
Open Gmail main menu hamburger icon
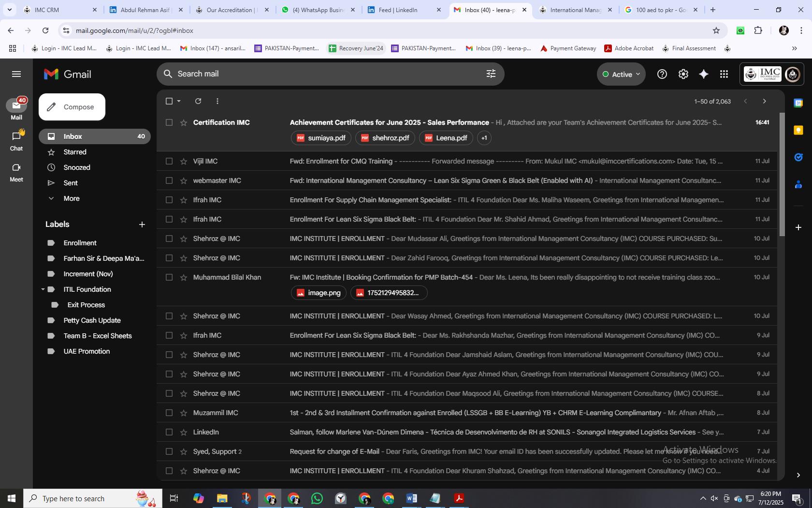(x=16, y=74)
